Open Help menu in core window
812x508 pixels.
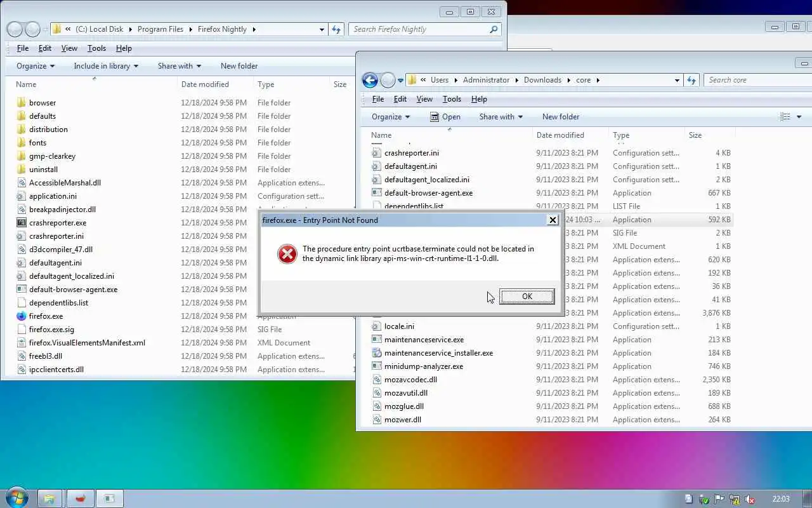[x=479, y=99]
